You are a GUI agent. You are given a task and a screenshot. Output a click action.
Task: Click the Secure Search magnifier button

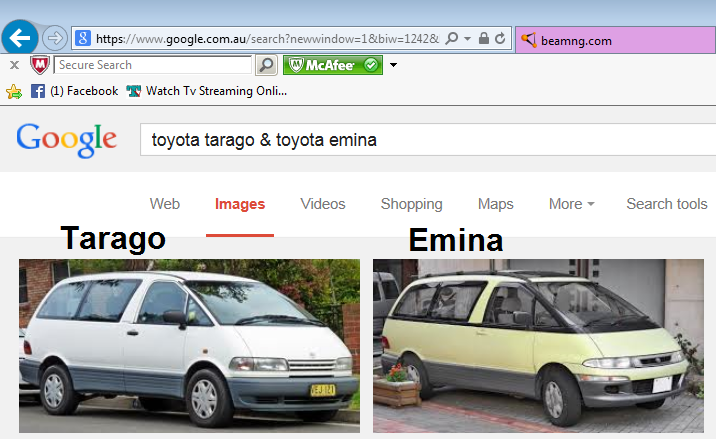(x=266, y=65)
